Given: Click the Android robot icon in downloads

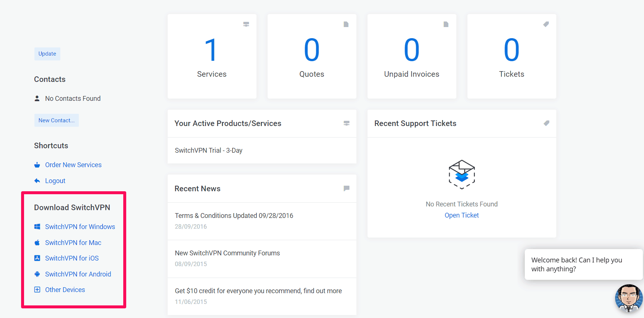Looking at the screenshot, I should (37, 274).
